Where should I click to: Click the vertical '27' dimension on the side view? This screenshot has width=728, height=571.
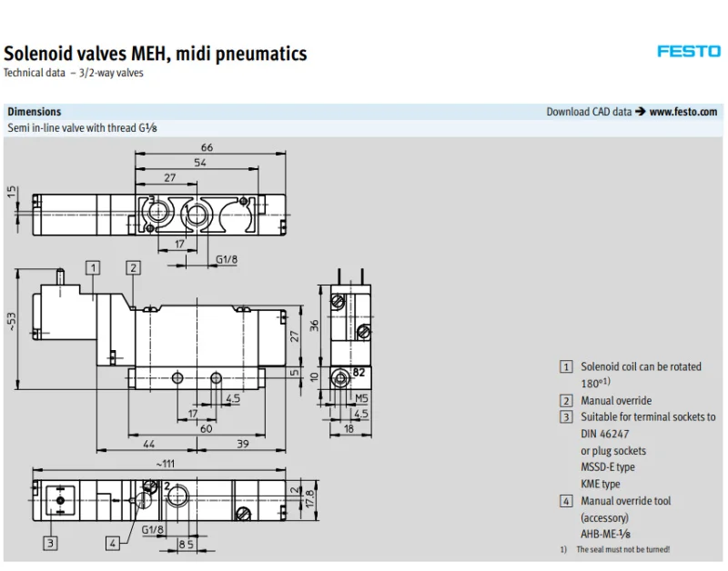tap(294, 336)
